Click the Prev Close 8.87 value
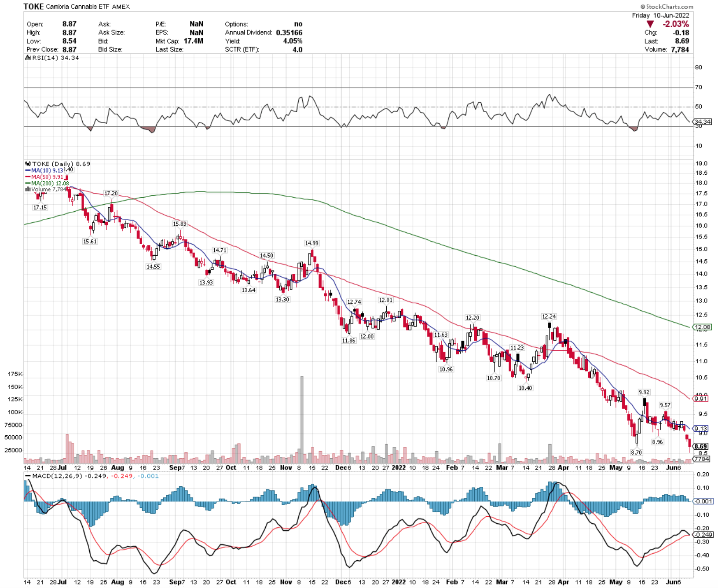718x588 pixels. (69, 49)
